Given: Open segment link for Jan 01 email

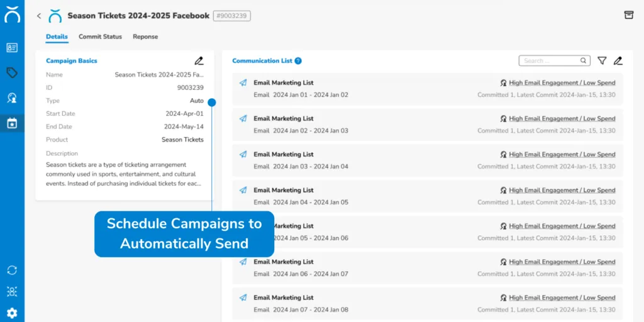Looking at the screenshot, I should pyautogui.click(x=562, y=82).
